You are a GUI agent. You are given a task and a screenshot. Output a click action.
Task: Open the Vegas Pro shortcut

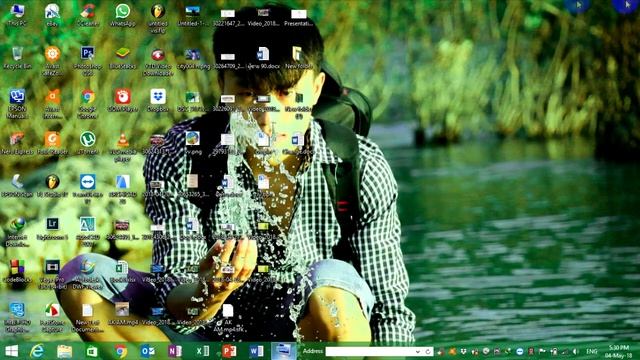click(52, 274)
